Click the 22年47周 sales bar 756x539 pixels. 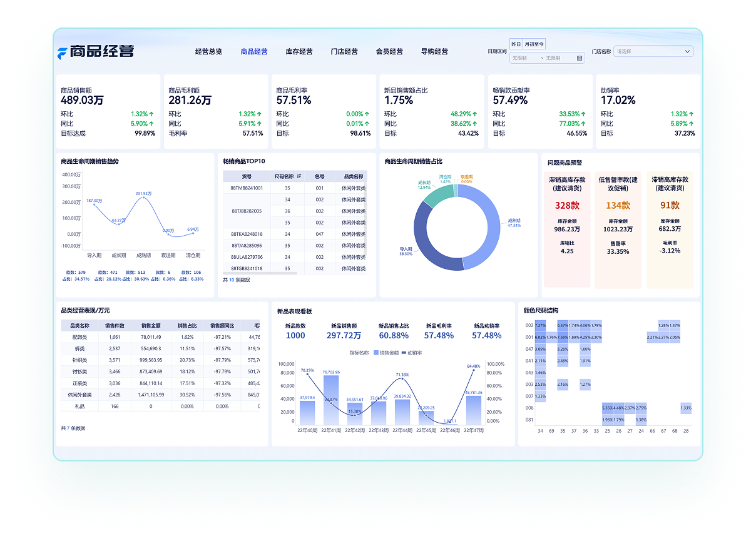coord(474,410)
